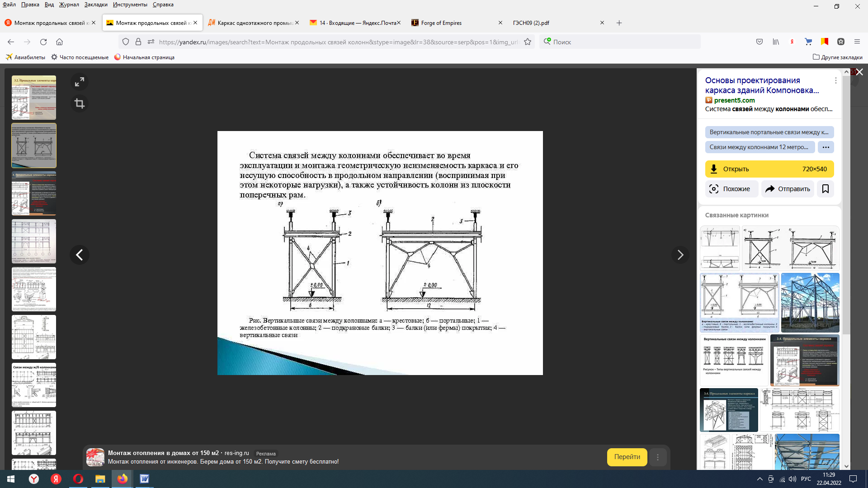Screen dimensions: 868x488
Task: Open the volume control in the system tray
Action: [792, 479]
